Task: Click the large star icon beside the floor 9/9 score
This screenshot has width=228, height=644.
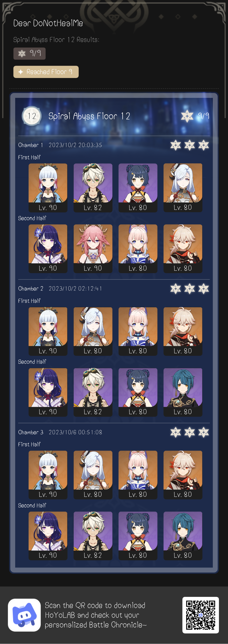Action: tap(187, 116)
